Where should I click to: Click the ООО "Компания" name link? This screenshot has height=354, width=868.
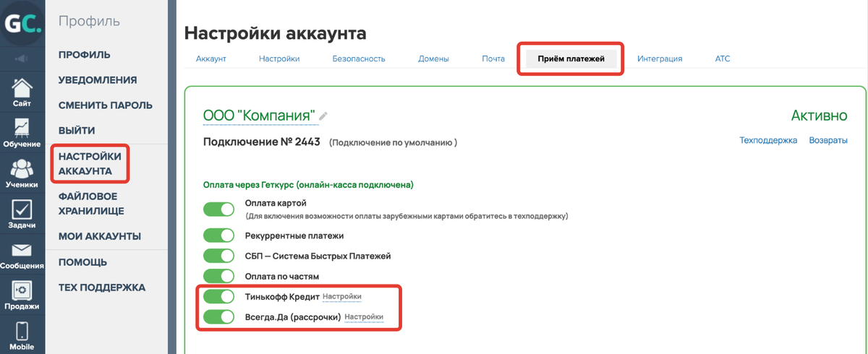(260, 116)
